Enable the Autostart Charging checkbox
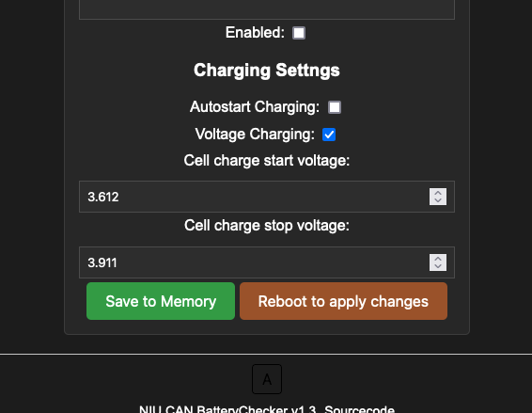The width and height of the screenshot is (532, 413). click(x=335, y=107)
